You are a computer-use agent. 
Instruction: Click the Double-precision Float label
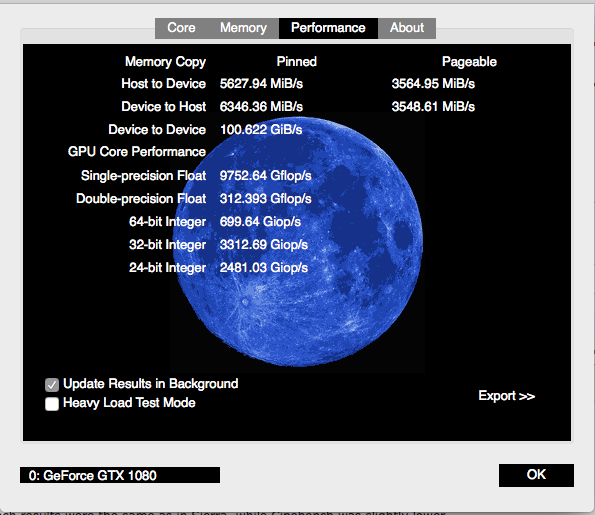pyautogui.click(x=141, y=198)
